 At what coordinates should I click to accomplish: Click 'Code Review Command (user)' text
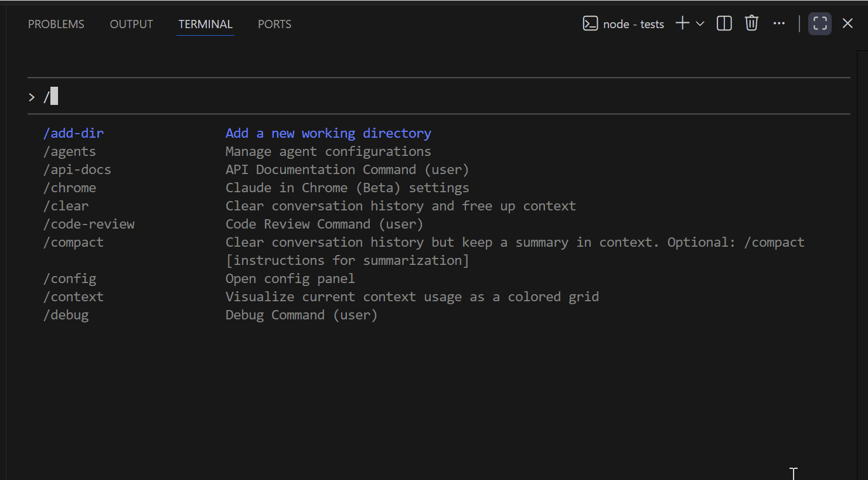point(324,224)
